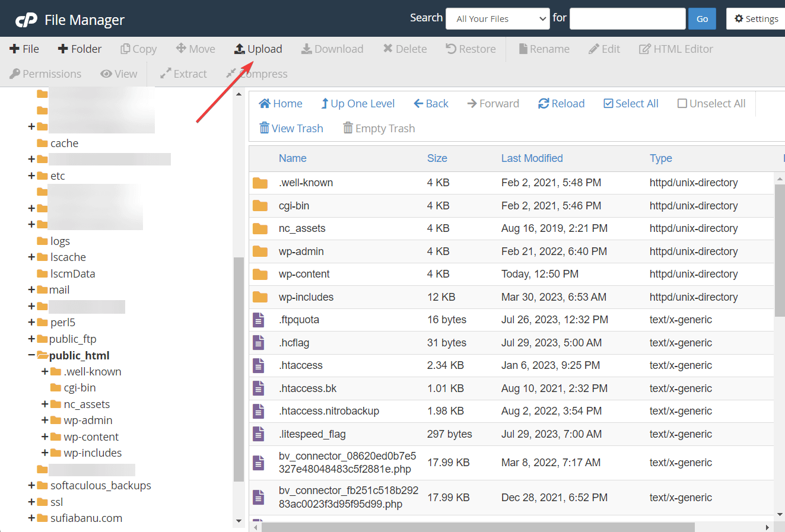Click the Empty Trash icon

click(379, 128)
